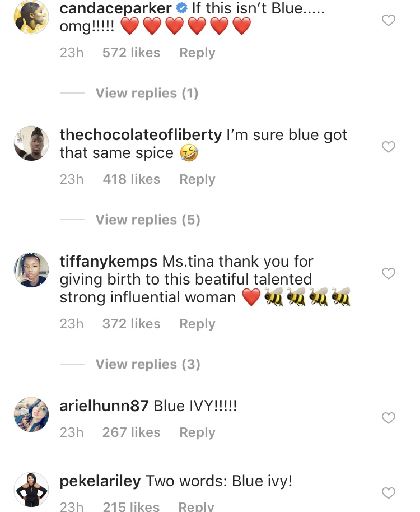Open candaceparker's profile picture
The height and width of the screenshot is (512, 420).
point(31,17)
